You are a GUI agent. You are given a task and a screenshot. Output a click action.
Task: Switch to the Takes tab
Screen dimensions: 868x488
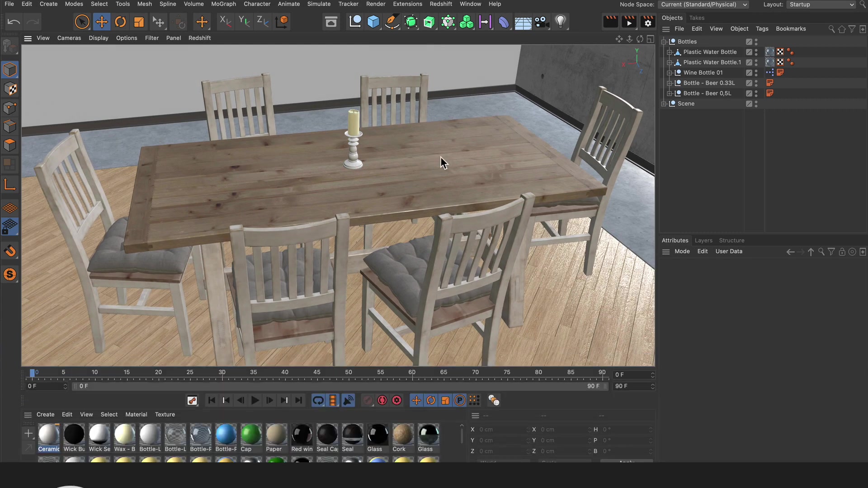pos(697,18)
